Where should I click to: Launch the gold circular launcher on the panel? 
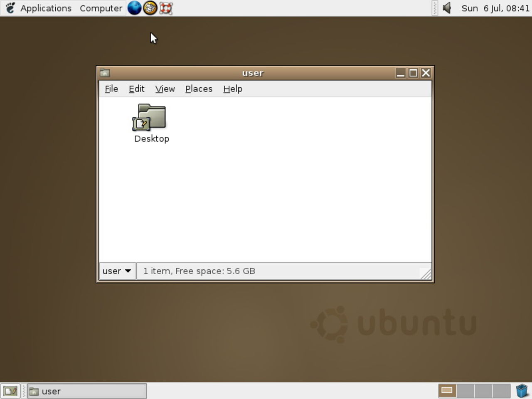click(150, 8)
